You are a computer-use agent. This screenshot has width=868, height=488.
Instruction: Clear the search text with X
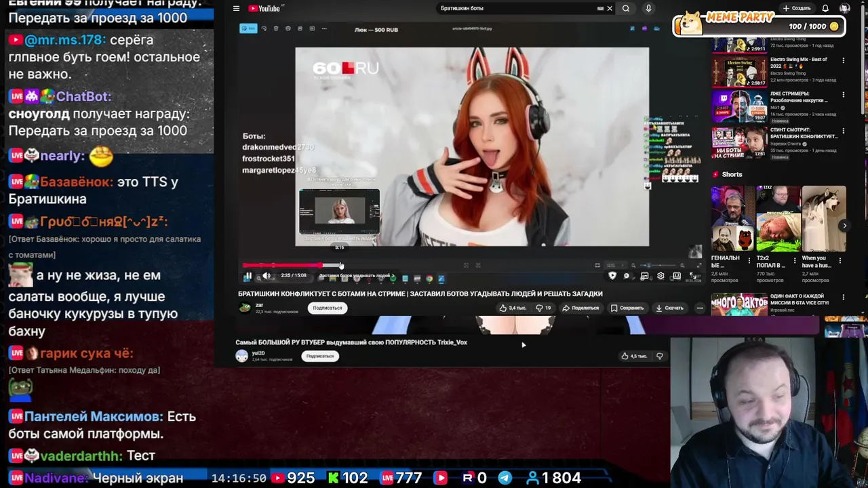point(610,9)
